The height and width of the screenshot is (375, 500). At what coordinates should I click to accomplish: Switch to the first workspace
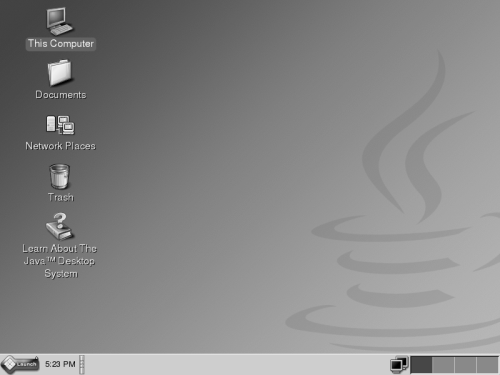pos(421,364)
